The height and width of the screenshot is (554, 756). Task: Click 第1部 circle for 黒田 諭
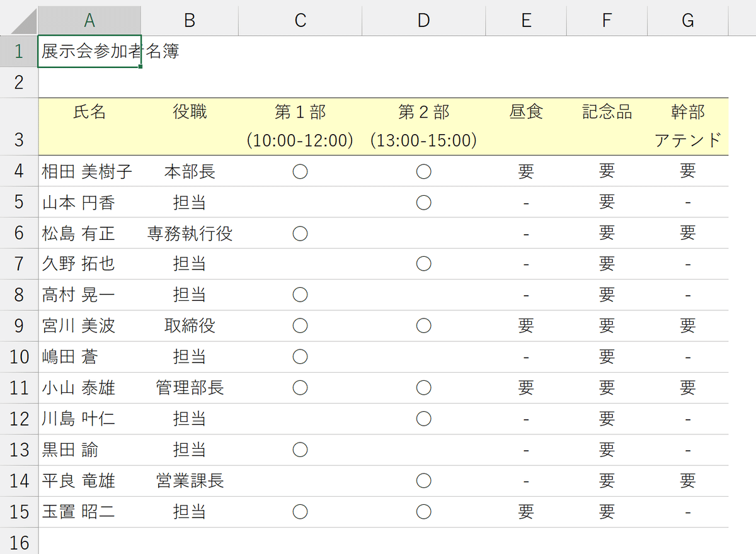(300, 449)
